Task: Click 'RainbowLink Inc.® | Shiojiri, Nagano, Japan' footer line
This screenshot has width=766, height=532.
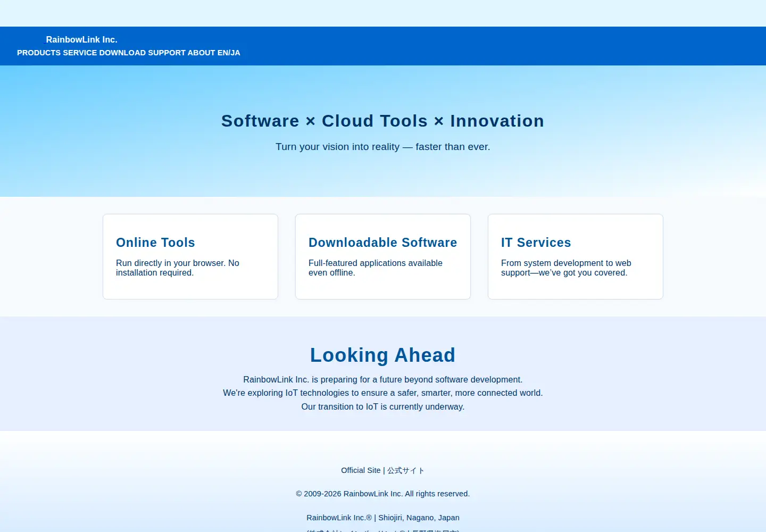Action: 383,518
